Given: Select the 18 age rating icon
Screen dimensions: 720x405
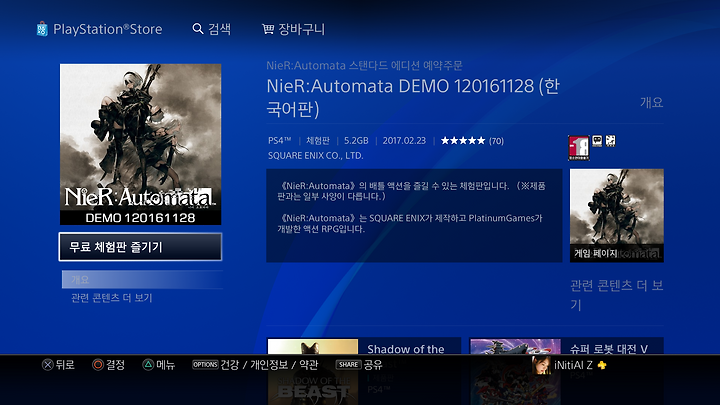Looking at the screenshot, I should 579,147.
